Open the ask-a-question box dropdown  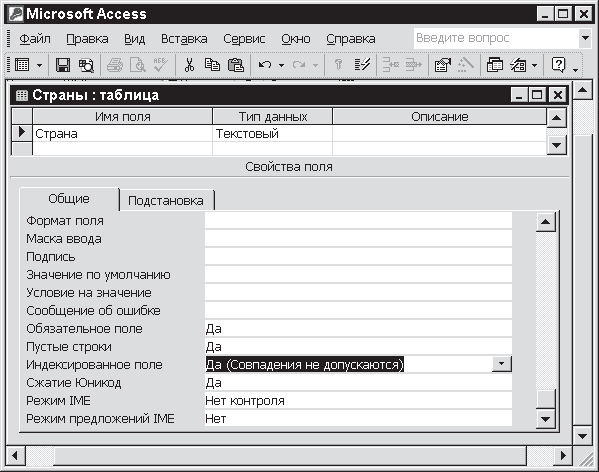(585, 38)
